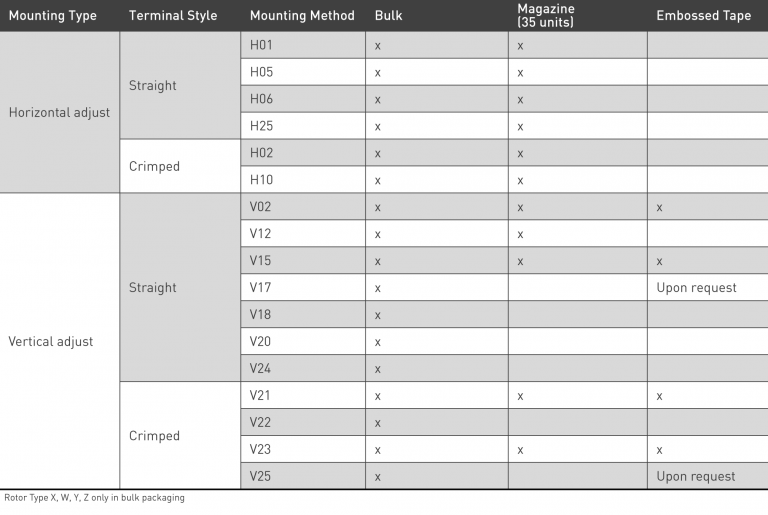
Task: Click the Embossed Tape column header
Action: tap(703, 16)
